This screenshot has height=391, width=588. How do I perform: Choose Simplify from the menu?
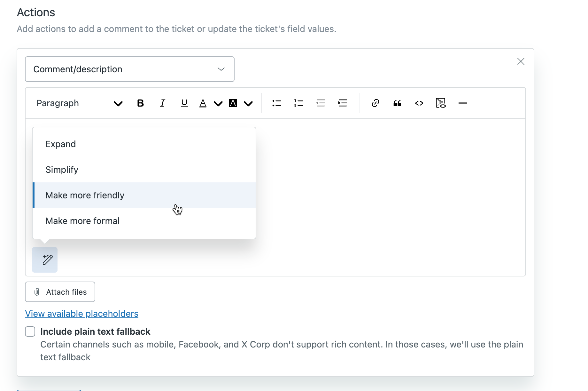62,170
